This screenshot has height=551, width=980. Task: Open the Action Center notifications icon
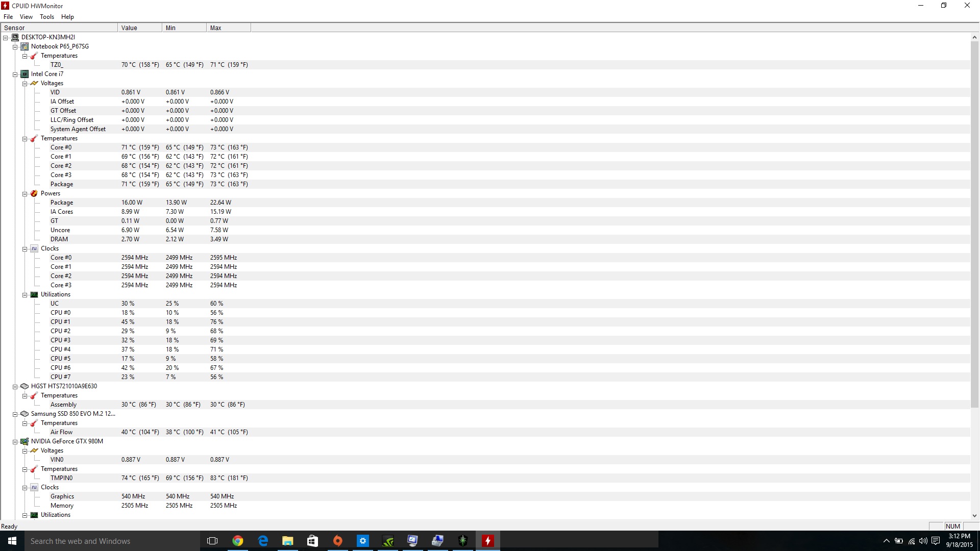point(936,541)
